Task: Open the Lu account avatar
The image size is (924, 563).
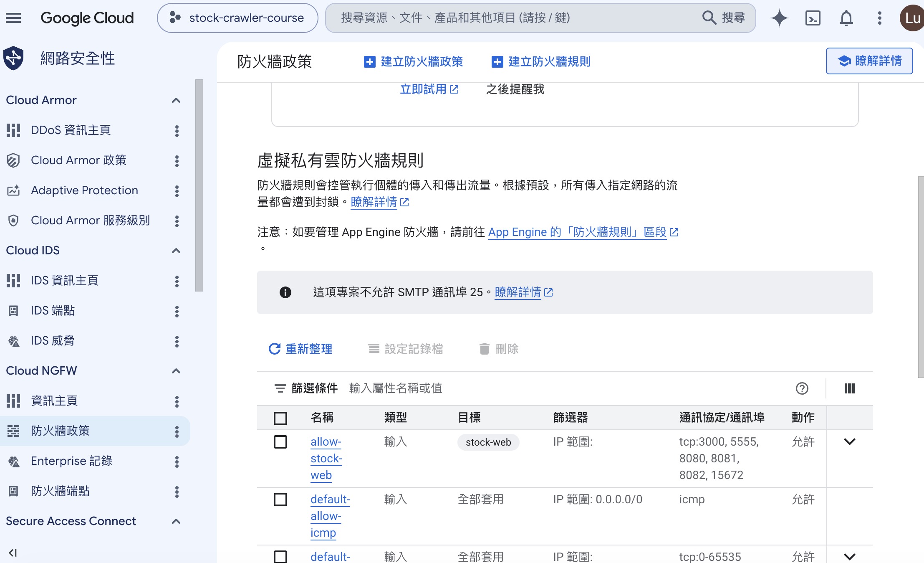Action: point(912,18)
